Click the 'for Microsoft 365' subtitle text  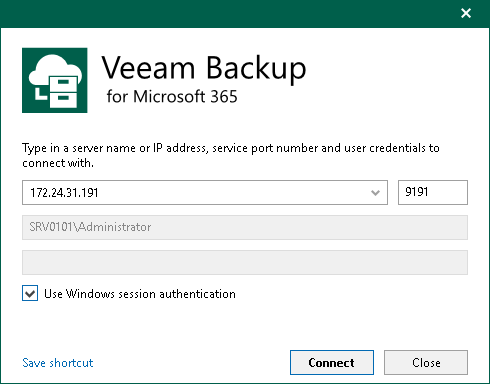click(172, 97)
